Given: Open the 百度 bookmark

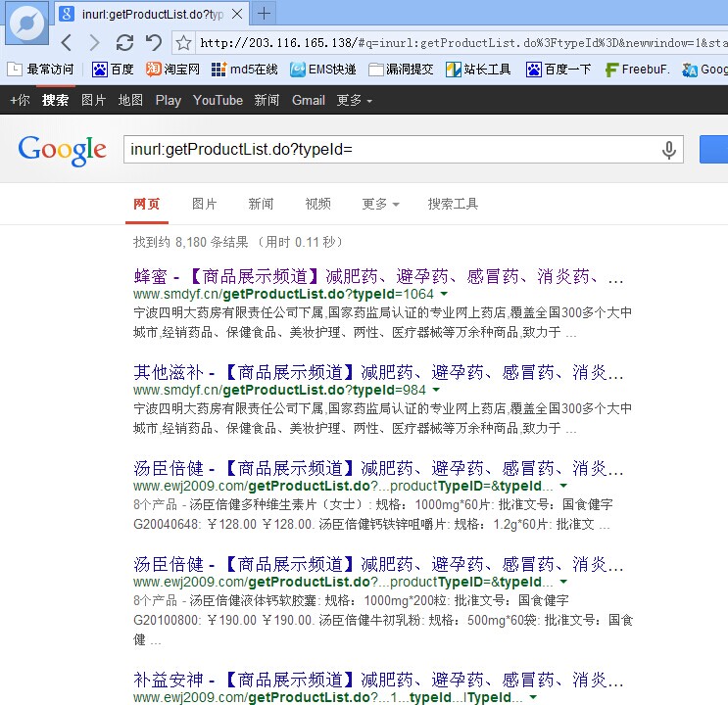Looking at the screenshot, I should pyautogui.click(x=113, y=70).
